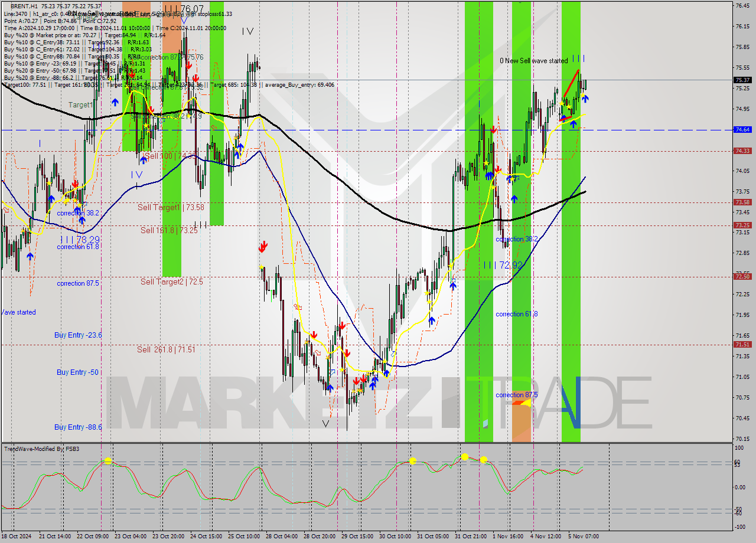Image resolution: width=756 pixels, height=543 pixels.
Task: Click the red 71.51 price tag
Action: tap(742, 344)
